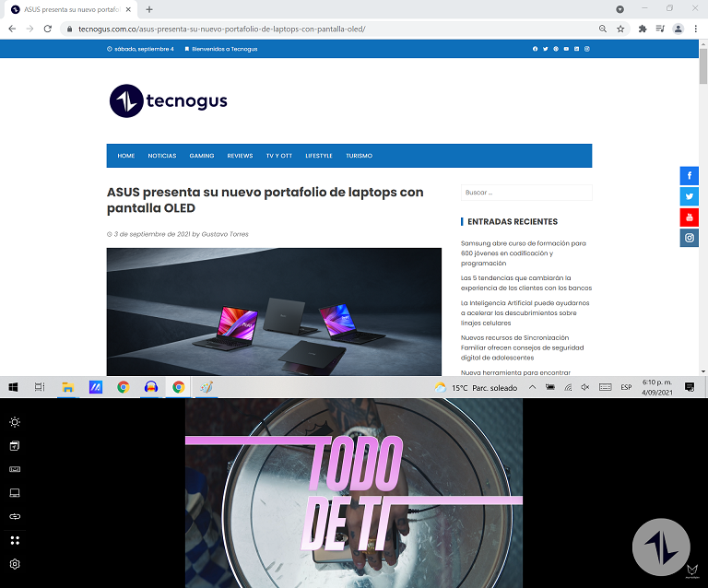This screenshot has width=708, height=588.
Task: Open Task View on the taskbar
Action: (40, 387)
